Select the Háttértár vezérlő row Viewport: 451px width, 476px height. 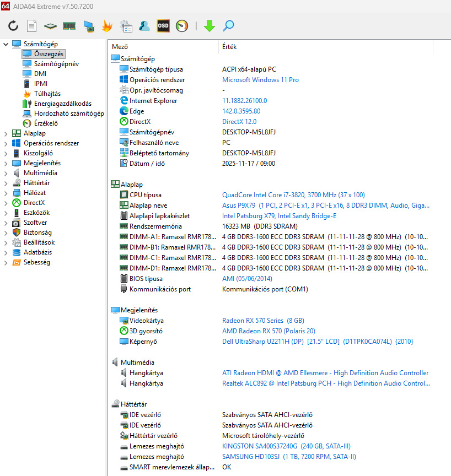212,436
